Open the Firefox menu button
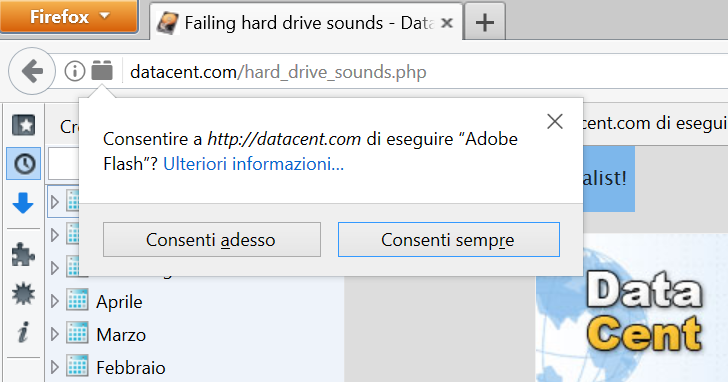 [69, 17]
